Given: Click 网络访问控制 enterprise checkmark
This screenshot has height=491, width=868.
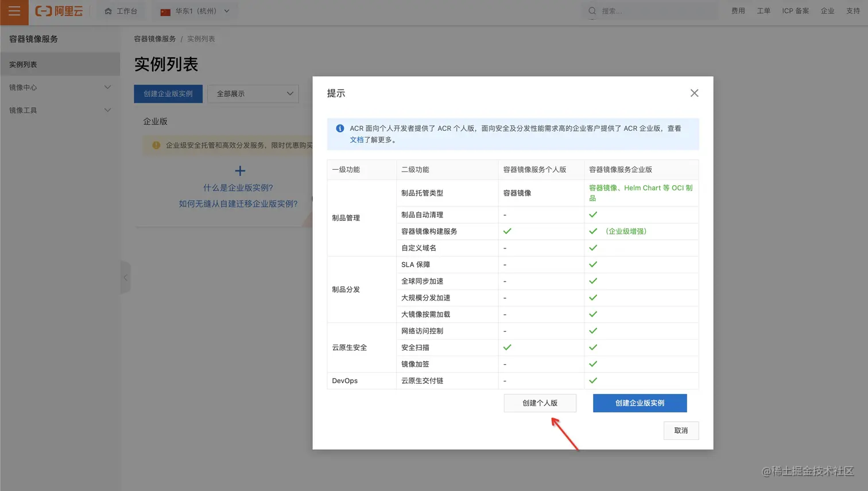Looking at the screenshot, I should click(x=593, y=330).
